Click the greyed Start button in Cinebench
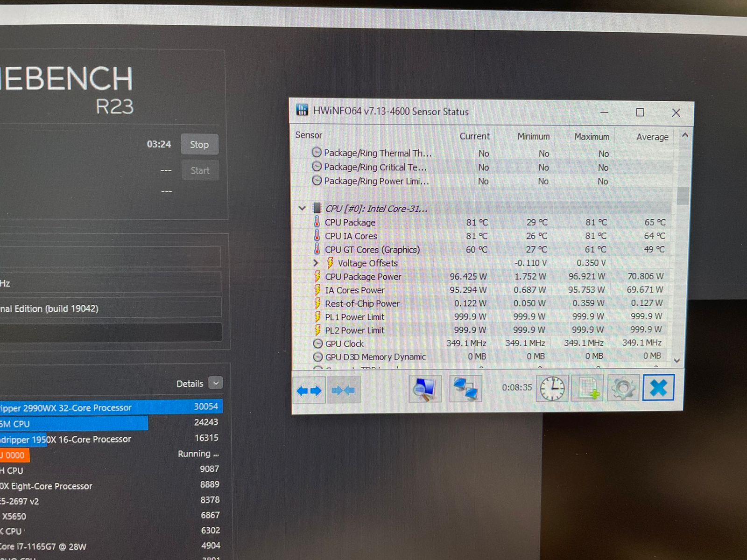 [x=200, y=170]
